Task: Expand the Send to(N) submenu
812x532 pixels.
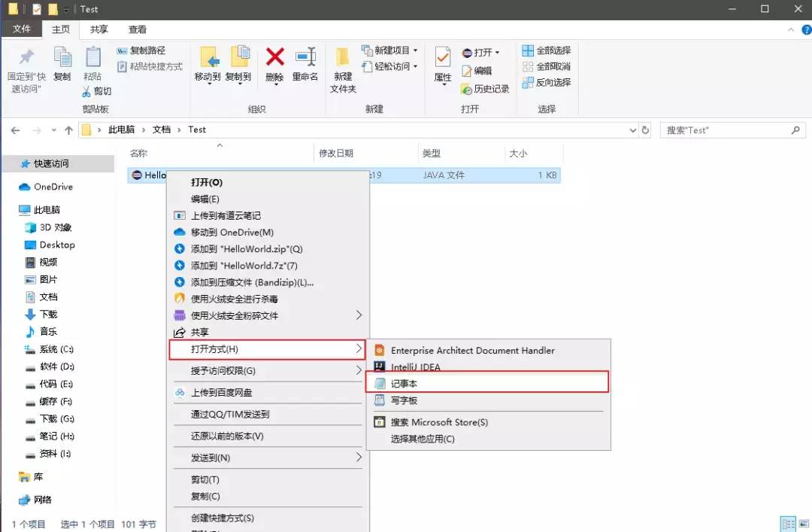Action: [x=267, y=458]
